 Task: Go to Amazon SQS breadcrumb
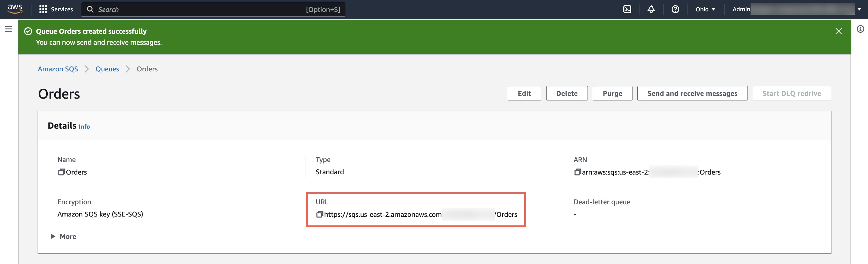pos(57,69)
